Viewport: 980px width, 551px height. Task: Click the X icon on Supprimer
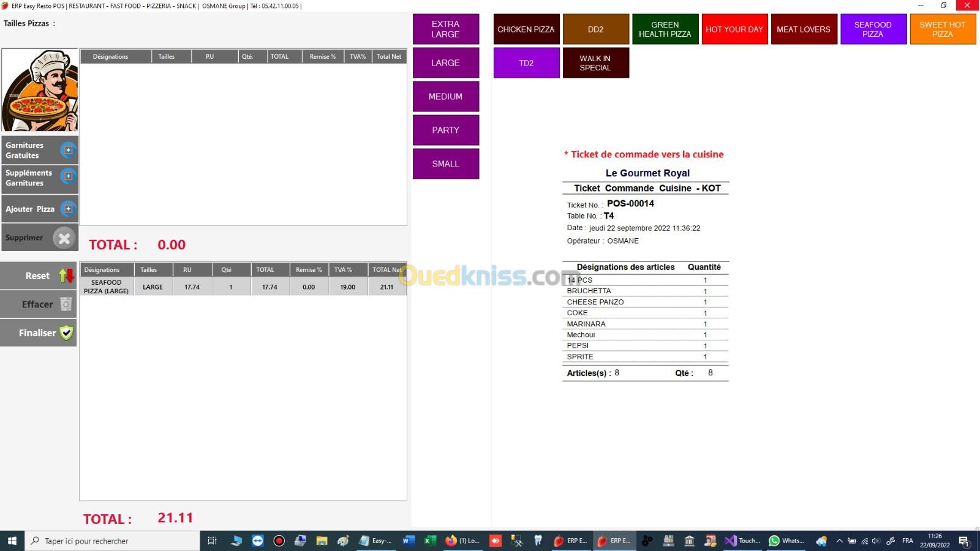coord(64,238)
